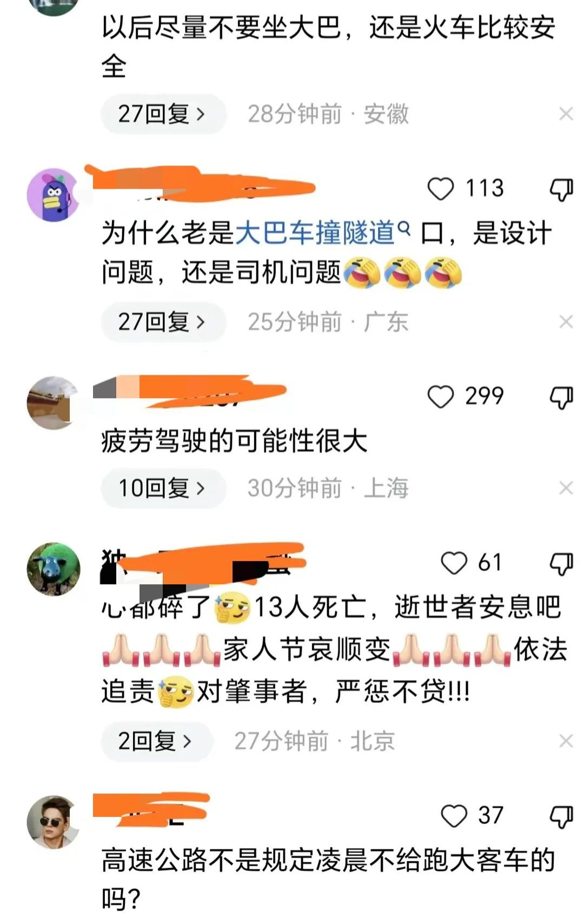This screenshot has width=584, height=924.
Task: Like the comment with 113 likes
Action: click(441, 189)
